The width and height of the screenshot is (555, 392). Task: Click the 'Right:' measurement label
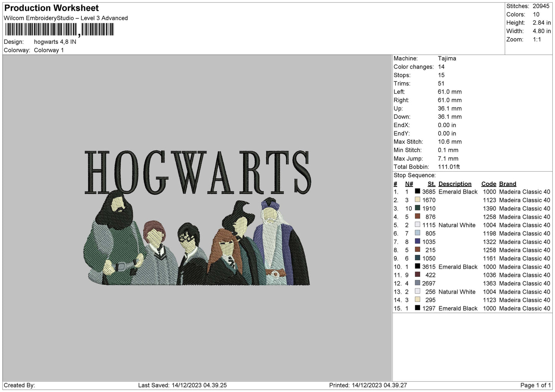coord(401,100)
